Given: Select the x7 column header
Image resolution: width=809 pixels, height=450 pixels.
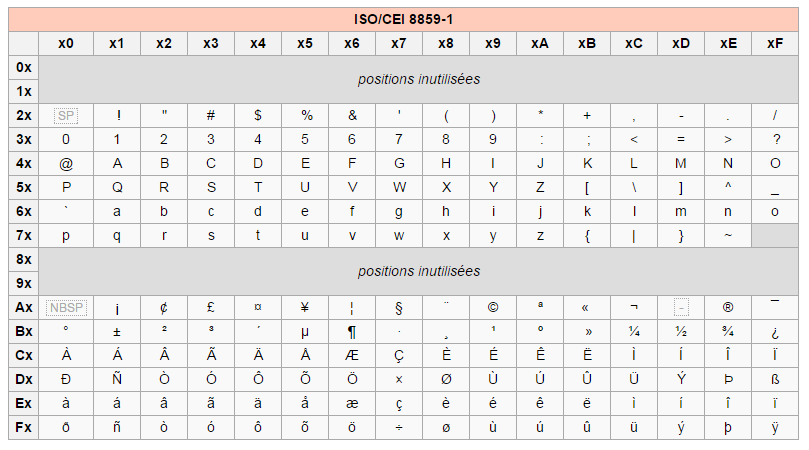Looking at the screenshot, I should pyautogui.click(x=399, y=44).
